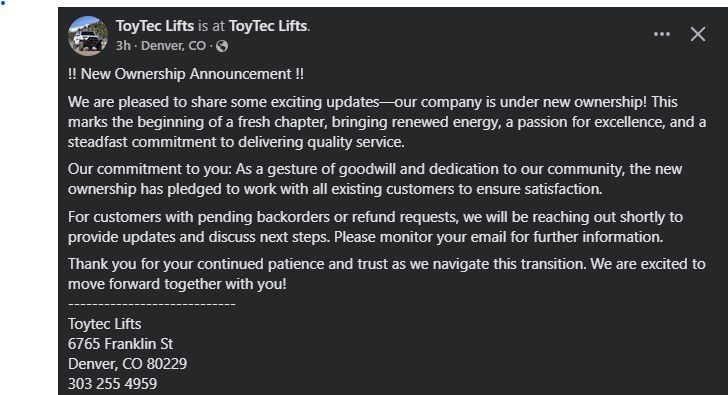
Task: Click the Denver, CO 80229 address line
Action: 127,364
